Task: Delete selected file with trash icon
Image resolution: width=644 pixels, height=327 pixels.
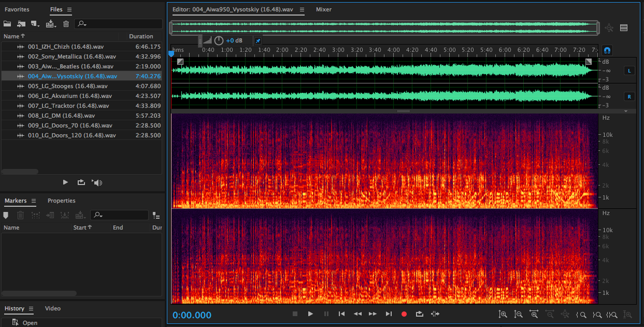Action: [66, 24]
